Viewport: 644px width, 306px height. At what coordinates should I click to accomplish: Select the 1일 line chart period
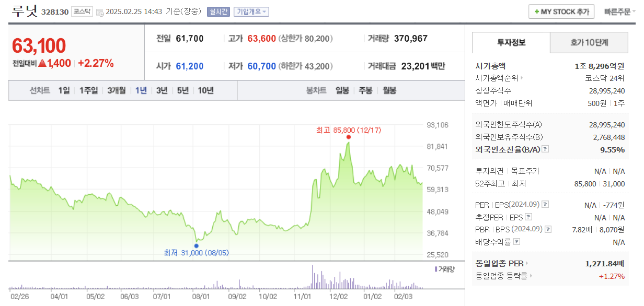64,90
